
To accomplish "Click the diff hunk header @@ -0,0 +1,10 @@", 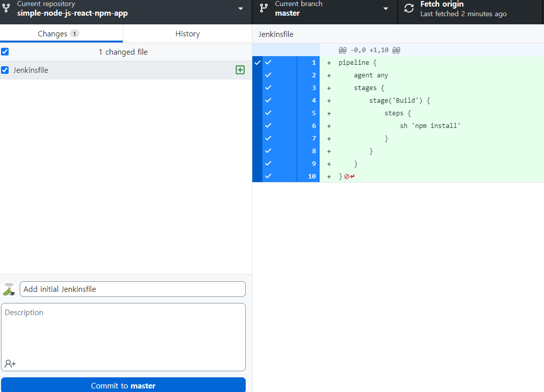I will pyautogui.click(x=369, y=50).
